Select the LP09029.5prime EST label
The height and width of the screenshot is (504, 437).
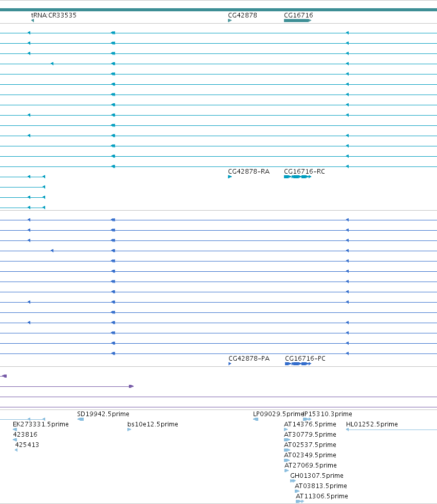pos(278,414)
